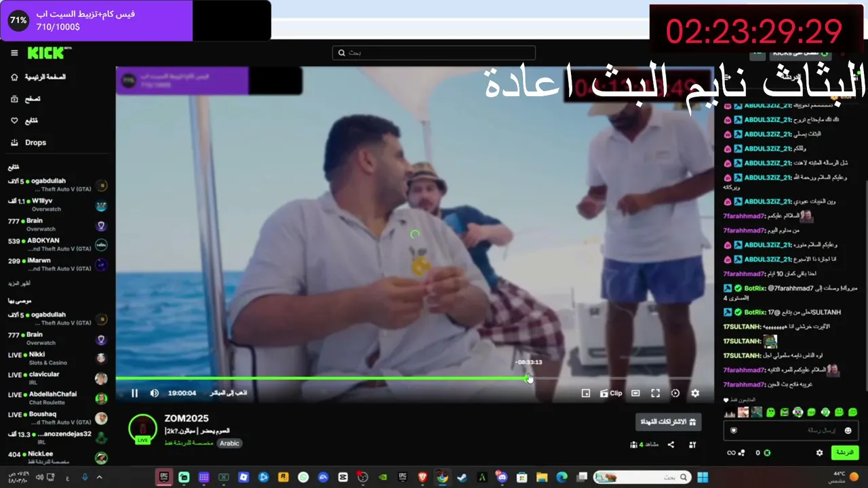Go to الصفحة الرئيسية home page
Screen dimensions: 868x488
(38, 77)
